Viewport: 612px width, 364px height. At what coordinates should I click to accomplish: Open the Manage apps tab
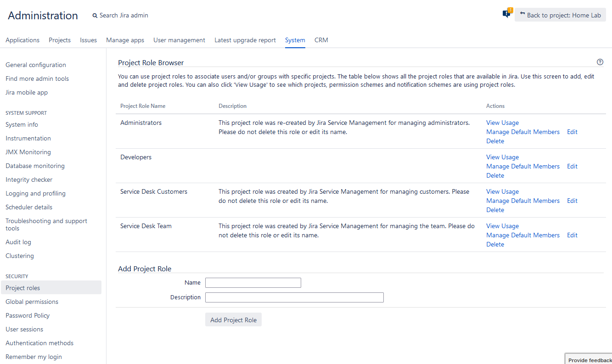click(x=125, y=40)
